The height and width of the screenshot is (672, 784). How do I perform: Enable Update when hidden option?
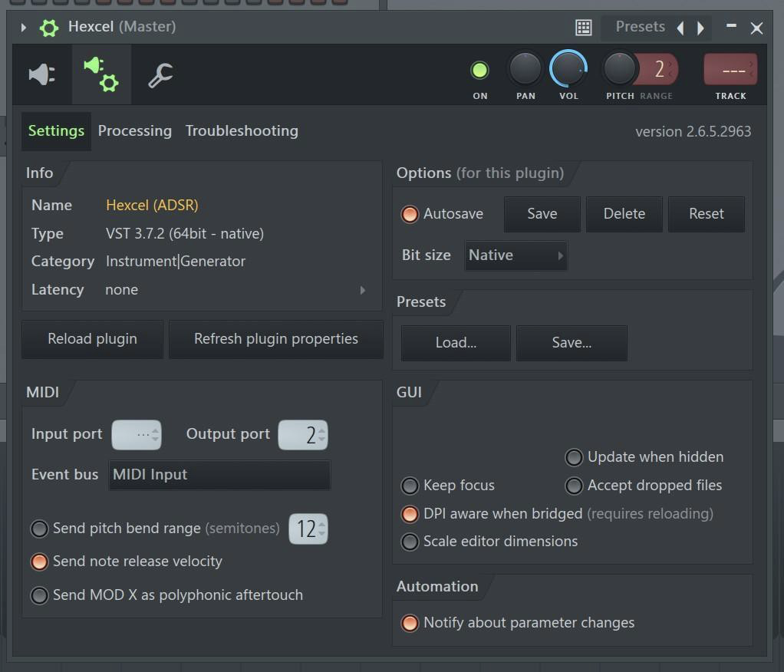574,457
